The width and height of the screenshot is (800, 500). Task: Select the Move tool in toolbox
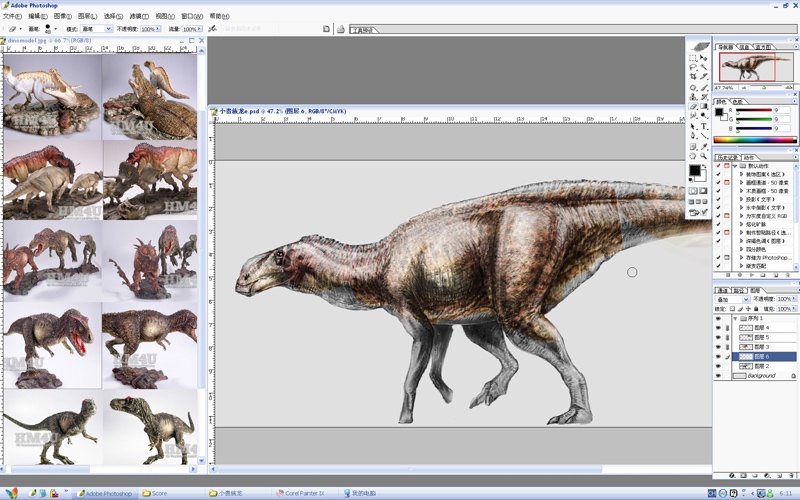(x=704, y=58)
